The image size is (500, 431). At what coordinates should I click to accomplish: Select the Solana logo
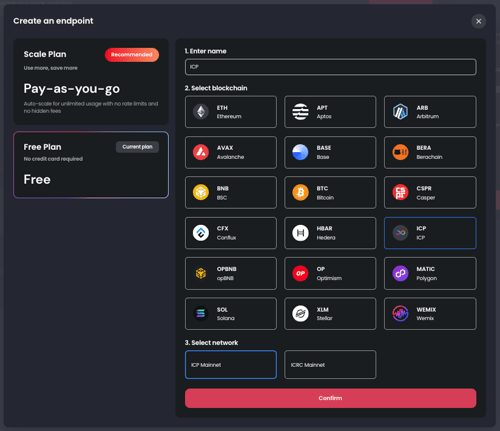(x=201, y=313)
